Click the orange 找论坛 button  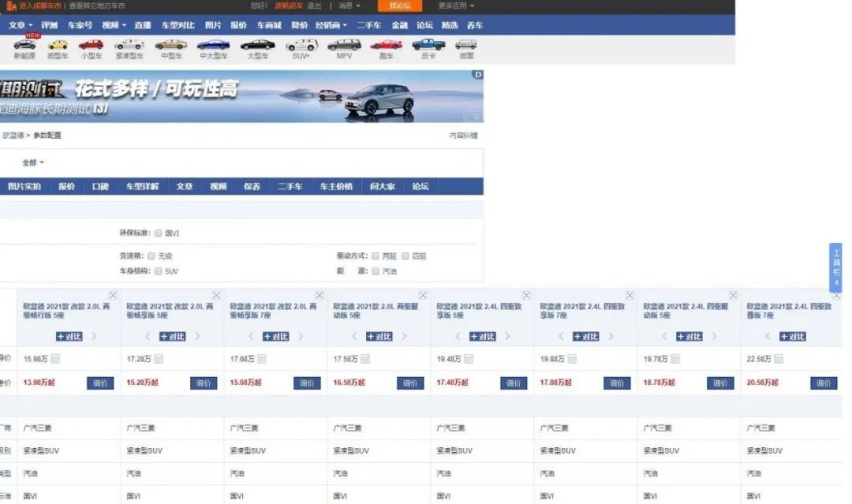point(399,5)
